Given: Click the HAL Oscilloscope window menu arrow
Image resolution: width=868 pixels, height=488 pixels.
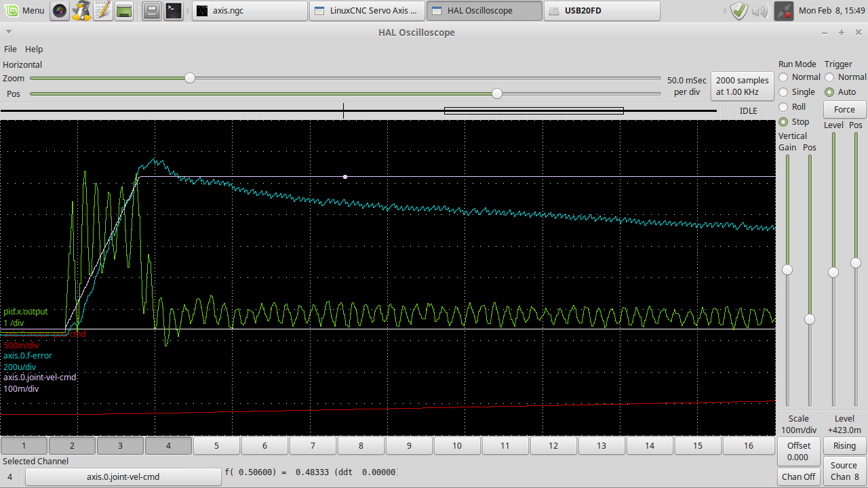Looking at the screenshot, I should point(9,32).
